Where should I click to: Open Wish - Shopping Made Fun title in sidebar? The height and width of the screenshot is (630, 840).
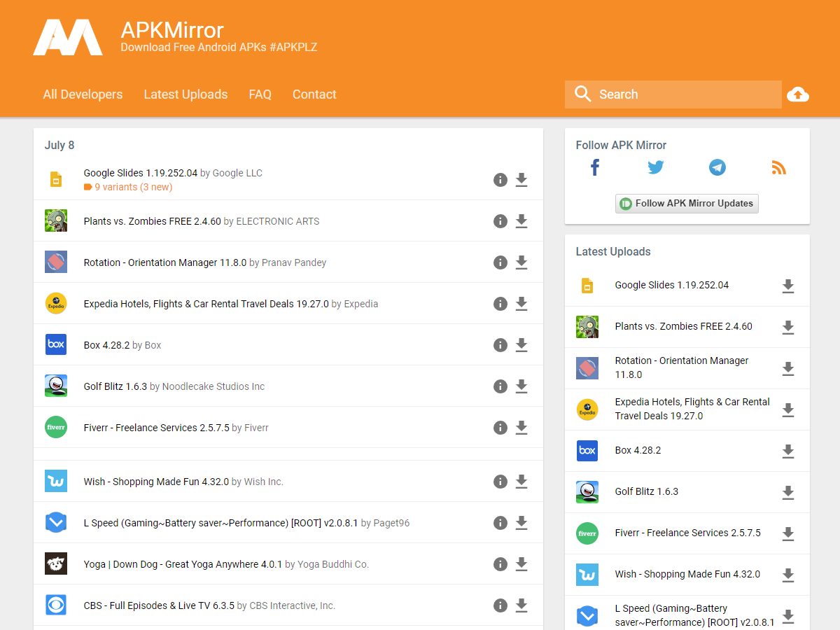click(x=687, y=574)
